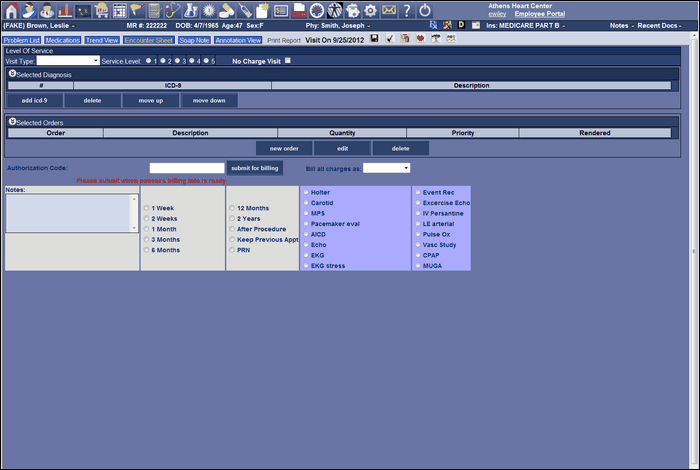This screenshot has height=470, width=700.
Task: Open the Bill all charges as dropdown
Action: (x=386, y=168)
